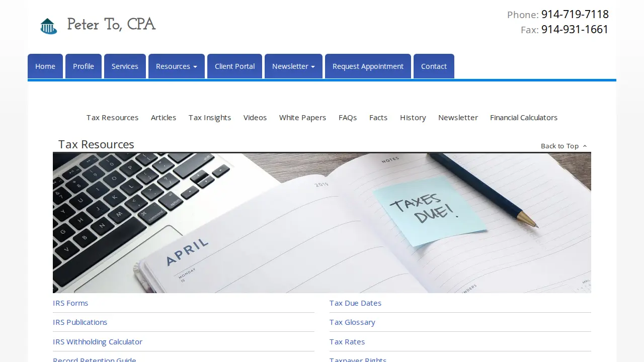Image resolution: width=644 pixels, height=362 pixels.
Task: Go to the FAQs section
Action: click(348, 118)
